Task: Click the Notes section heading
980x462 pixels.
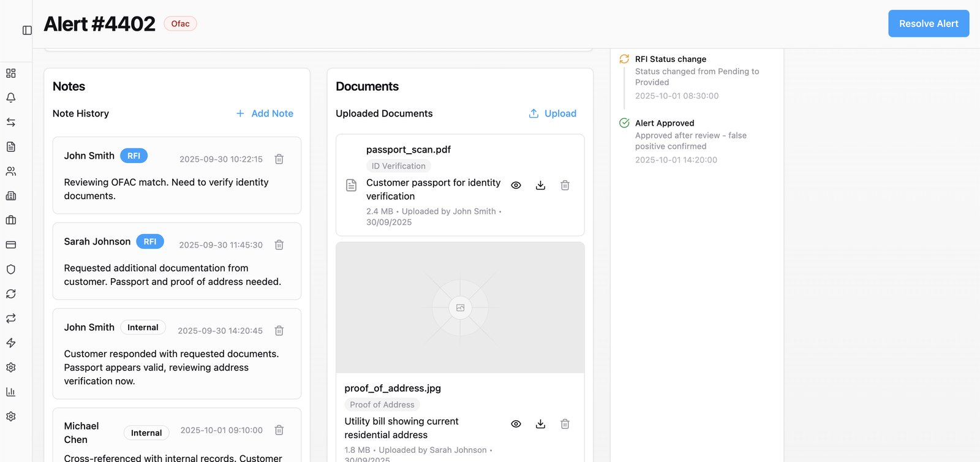Action: tap(69, 86)
